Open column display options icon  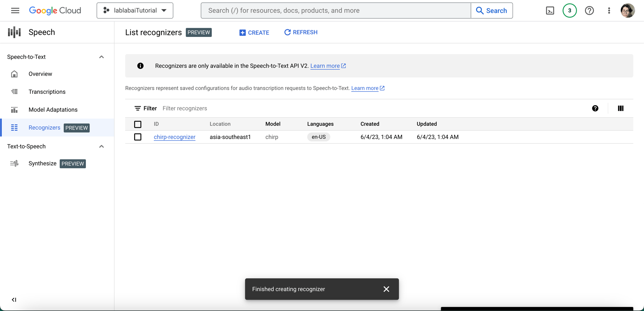coord(621,108)
